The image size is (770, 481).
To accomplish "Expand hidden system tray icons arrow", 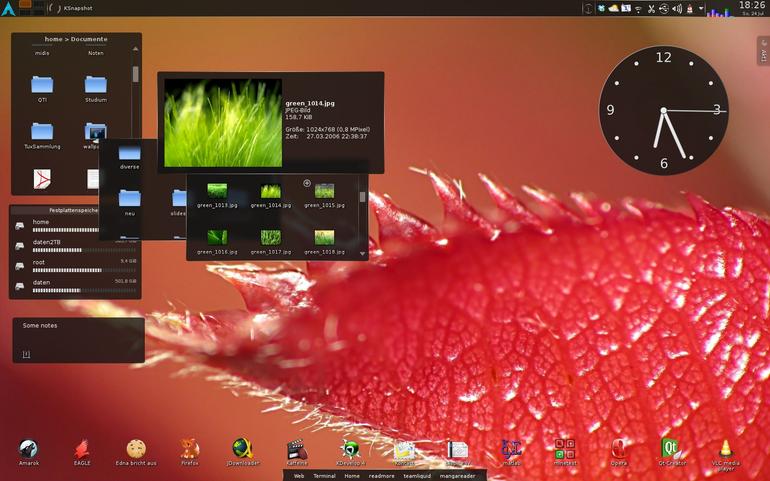I will [x=701, y=8].
